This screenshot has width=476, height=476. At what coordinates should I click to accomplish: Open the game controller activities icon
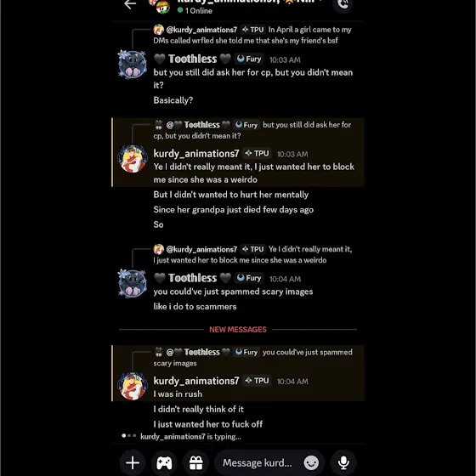point(164,462)
